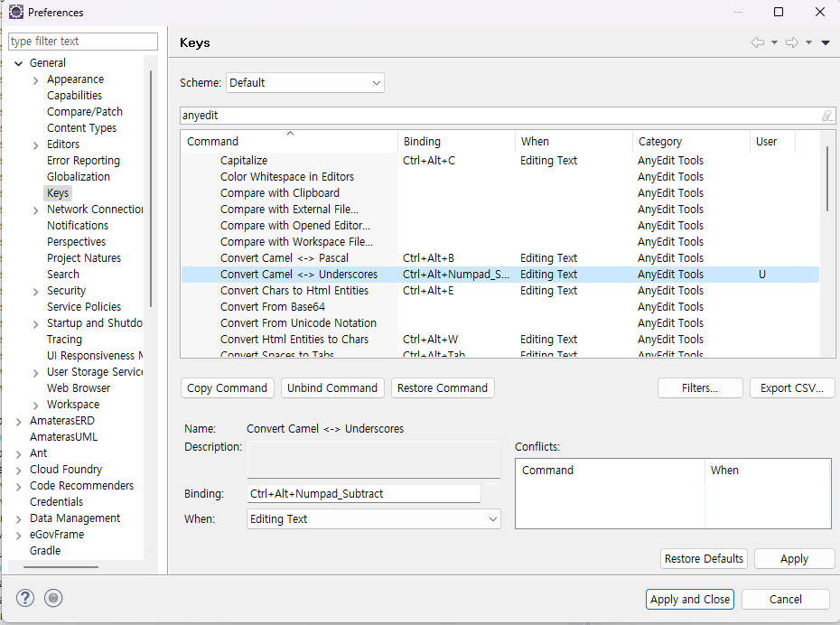
Task: Click the Export CSV... button
Action: [x=792, y=387]
